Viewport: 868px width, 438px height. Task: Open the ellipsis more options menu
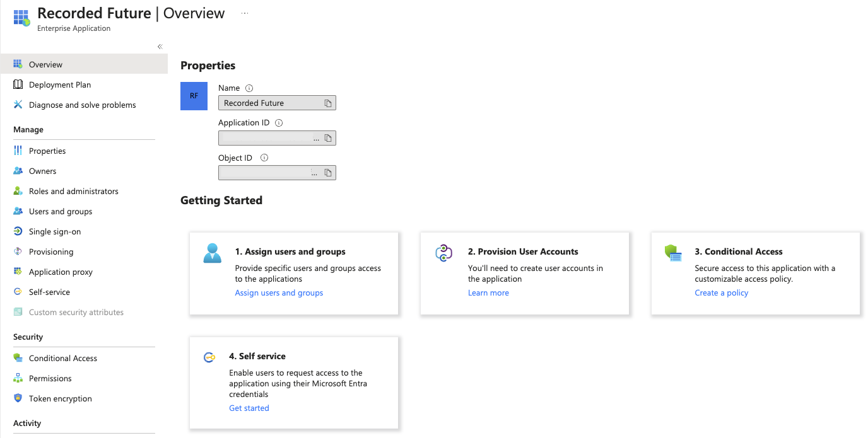click(x=245, y=13)
